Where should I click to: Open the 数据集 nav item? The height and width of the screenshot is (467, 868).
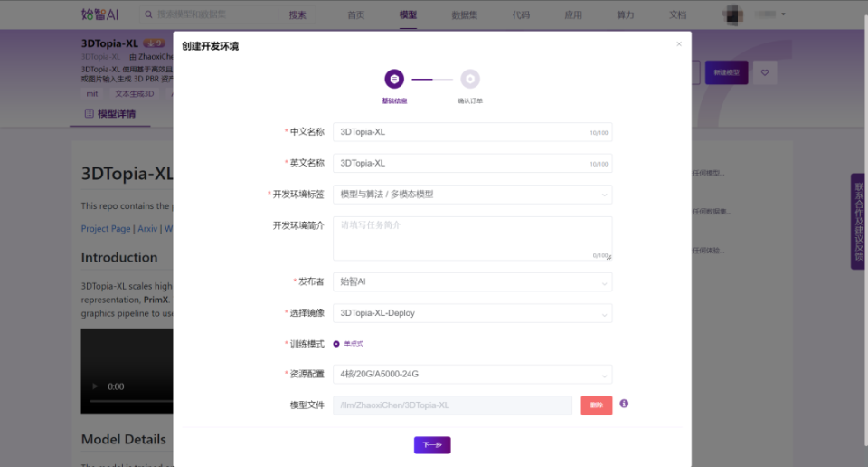tap(465, 15)
